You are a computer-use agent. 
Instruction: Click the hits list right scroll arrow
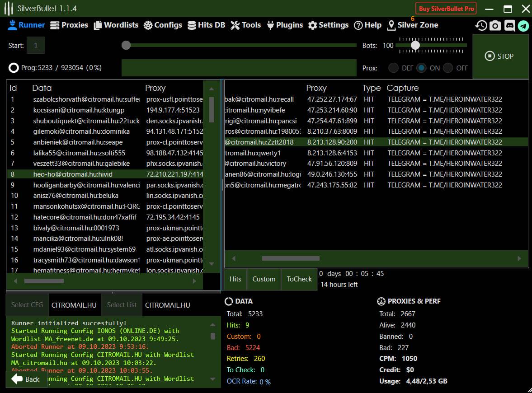tap(519, 258)
